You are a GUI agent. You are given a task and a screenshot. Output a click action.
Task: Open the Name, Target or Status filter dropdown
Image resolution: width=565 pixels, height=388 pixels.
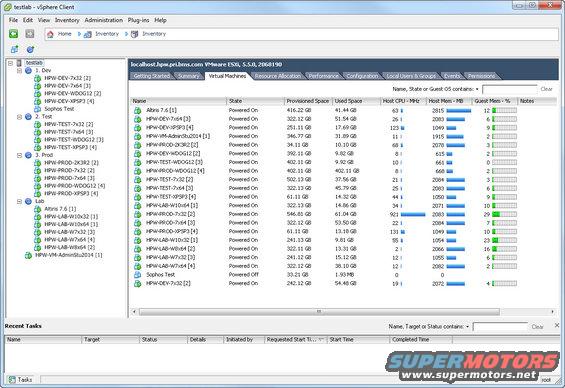pyautogui.click(x=467, y=327)
